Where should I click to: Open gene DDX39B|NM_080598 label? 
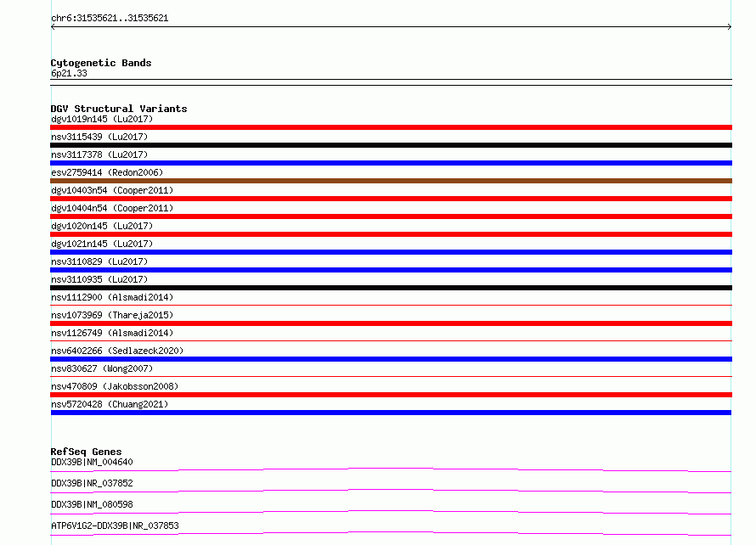coord(92,504)
